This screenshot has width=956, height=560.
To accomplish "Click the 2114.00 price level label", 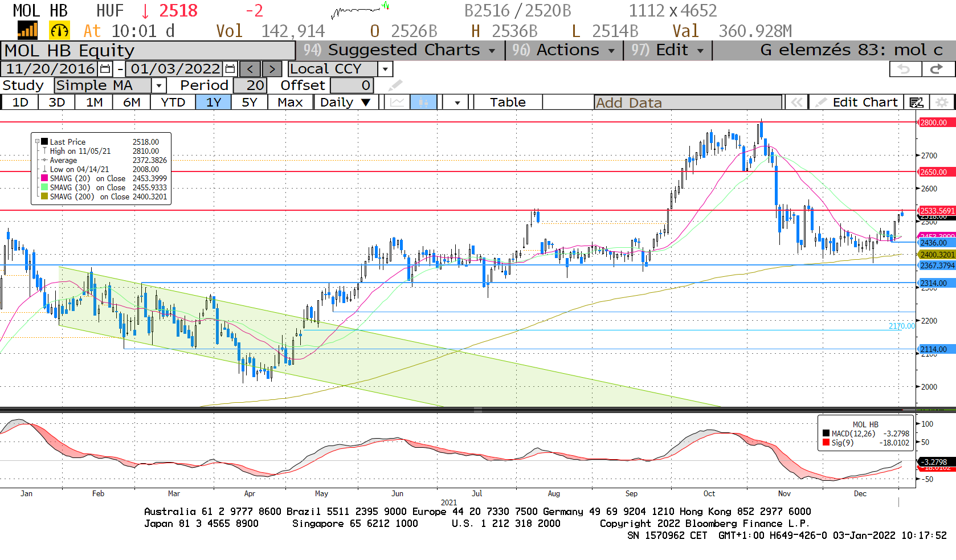I will click(x=937, y=349).
